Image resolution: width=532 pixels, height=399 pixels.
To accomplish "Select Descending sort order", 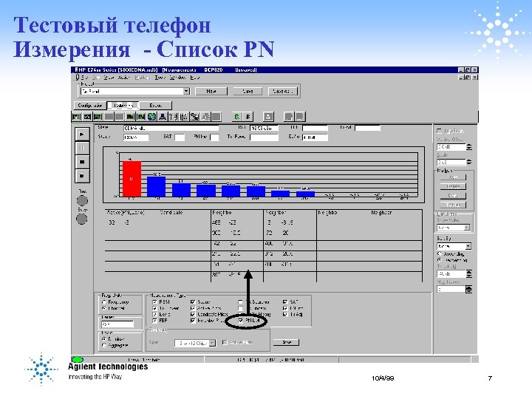I will [x=440, y=260].
